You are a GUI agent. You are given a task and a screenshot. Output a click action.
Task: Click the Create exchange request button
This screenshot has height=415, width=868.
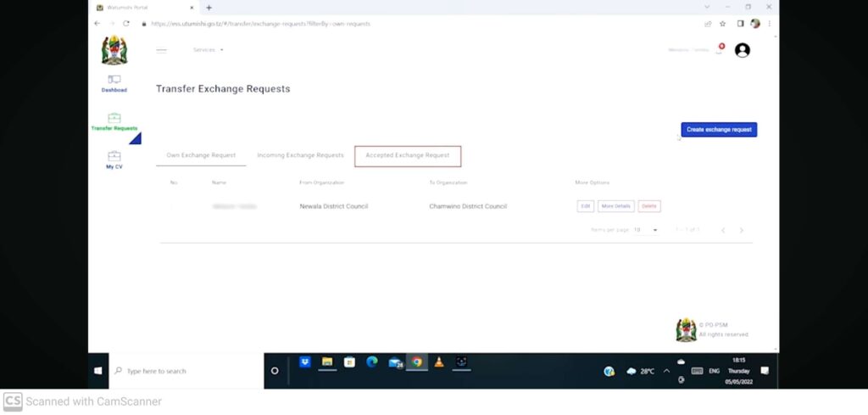coord(719,130)
